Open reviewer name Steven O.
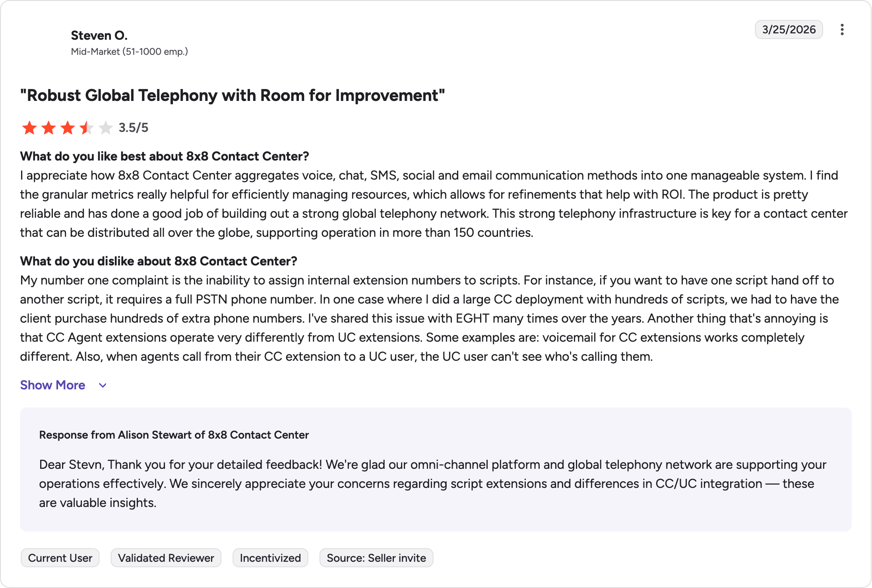 99,35
